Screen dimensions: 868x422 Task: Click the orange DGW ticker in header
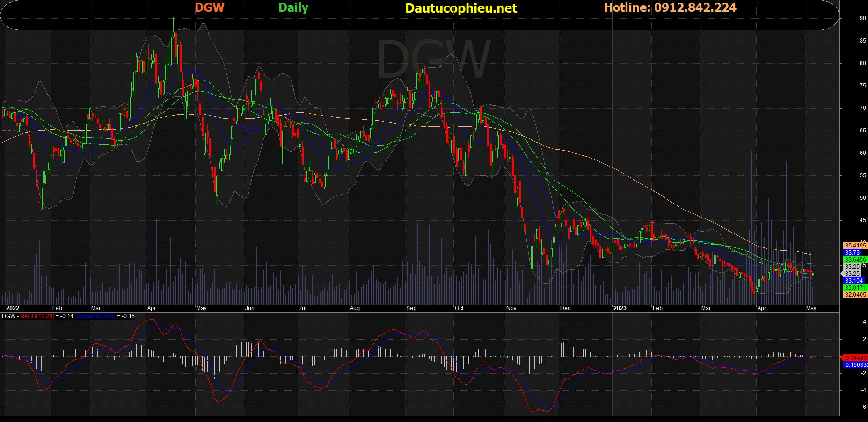(x=209, y=7)
